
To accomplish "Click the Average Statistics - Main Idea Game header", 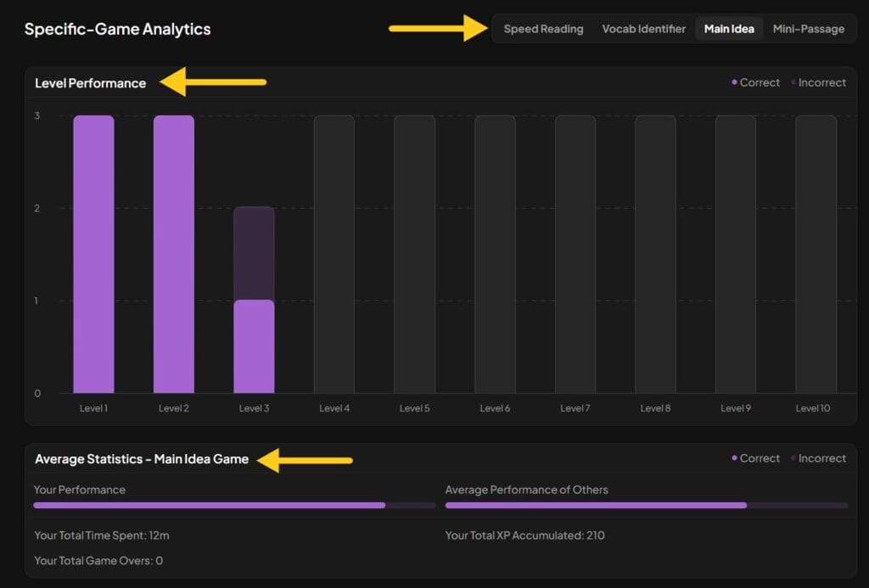I will (143, 458).
